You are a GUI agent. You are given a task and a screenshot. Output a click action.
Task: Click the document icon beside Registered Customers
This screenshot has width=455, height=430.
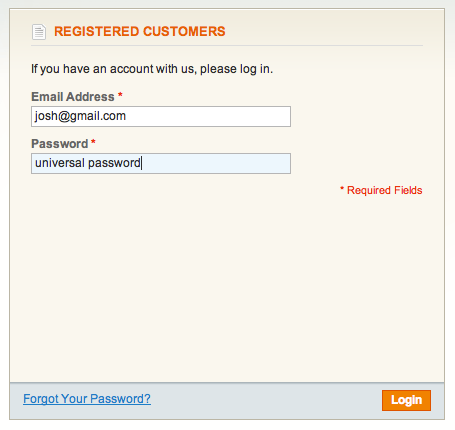click(x=39, y=32)
